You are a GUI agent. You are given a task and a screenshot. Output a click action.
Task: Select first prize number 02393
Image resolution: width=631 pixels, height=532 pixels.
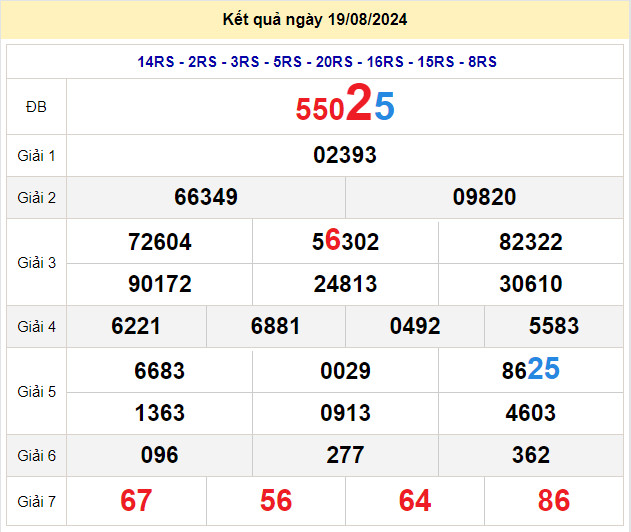[x=345, y=155]
